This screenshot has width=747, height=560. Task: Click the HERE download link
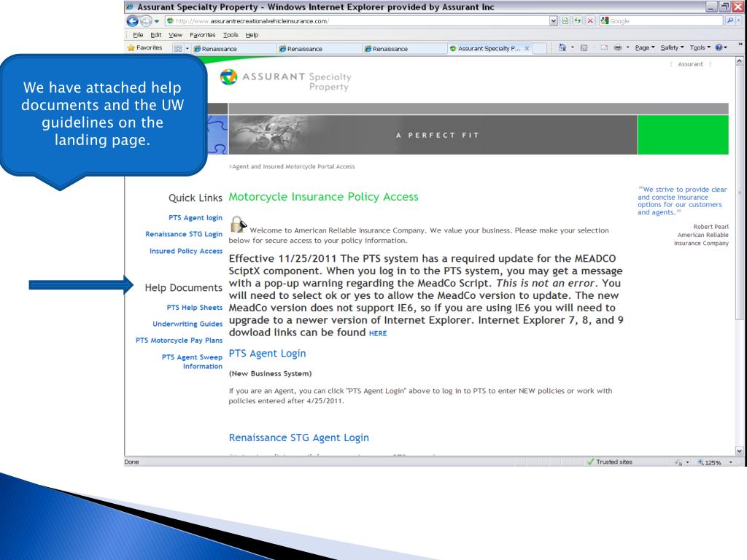point(378,333)
